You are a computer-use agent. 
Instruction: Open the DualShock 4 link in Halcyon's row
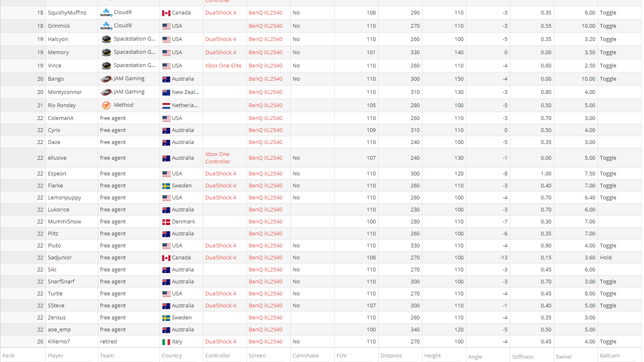click(221, 39)
